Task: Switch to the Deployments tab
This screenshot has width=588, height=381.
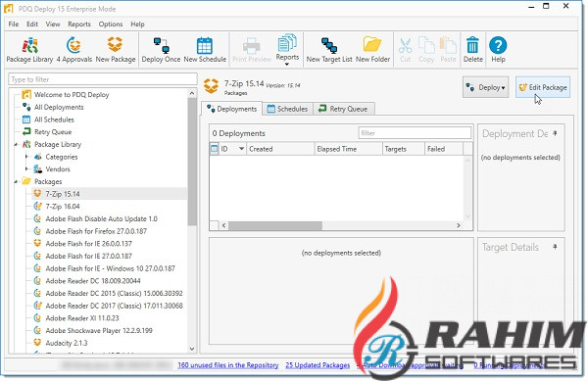Action: pyautogui.click(x=231, y=109)
